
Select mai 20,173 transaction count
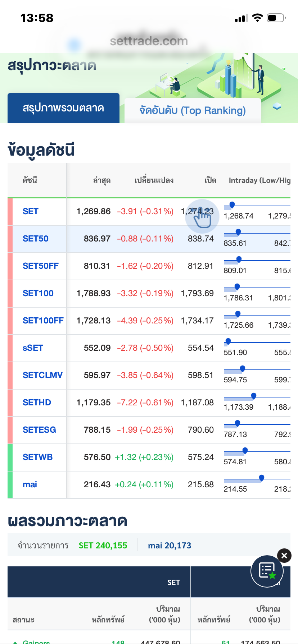point(170,546)
